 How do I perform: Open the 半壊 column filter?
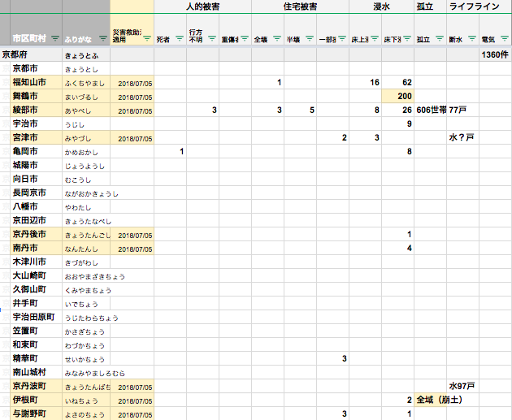point(310,39)
